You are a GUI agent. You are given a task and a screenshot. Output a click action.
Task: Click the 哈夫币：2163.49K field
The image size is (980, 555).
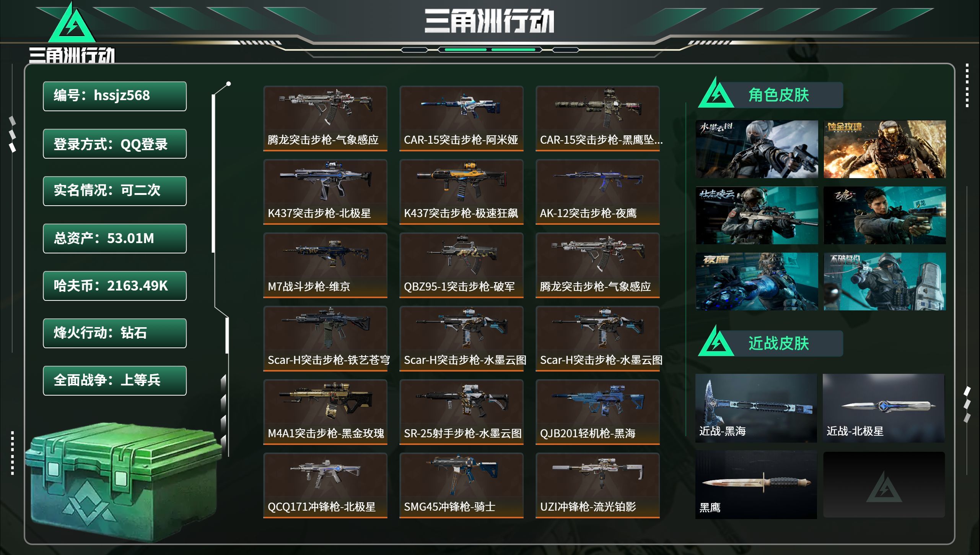[x=115, y=286]
